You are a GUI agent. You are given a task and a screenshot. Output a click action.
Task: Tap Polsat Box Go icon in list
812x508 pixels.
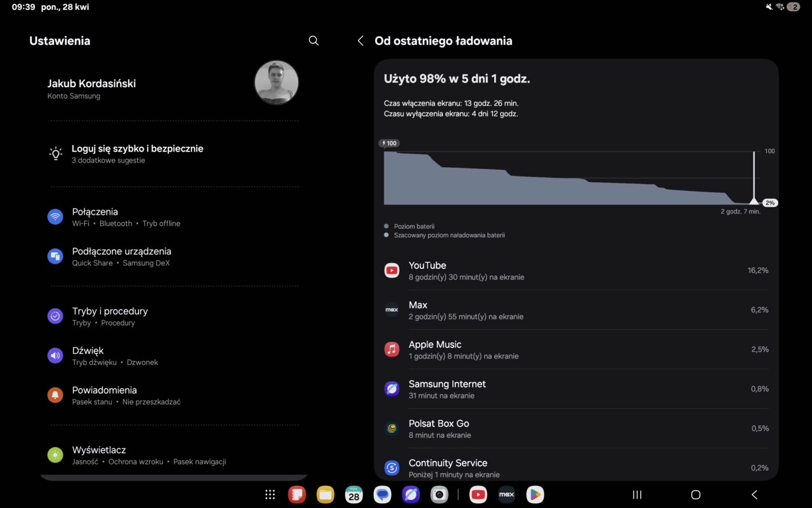coord(392,428)
